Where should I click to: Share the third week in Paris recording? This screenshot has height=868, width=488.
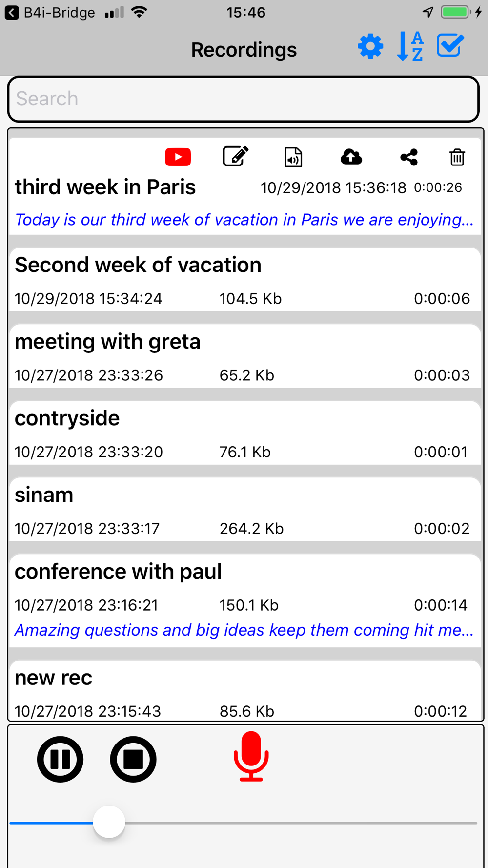tap(409, 157)
